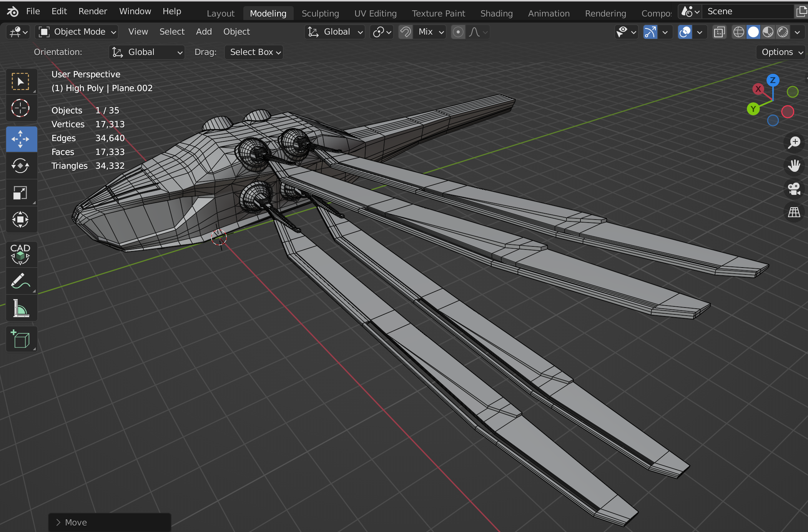
Task: Switch to the Sculpting workspace tab
Action: [x=320, y=13]
